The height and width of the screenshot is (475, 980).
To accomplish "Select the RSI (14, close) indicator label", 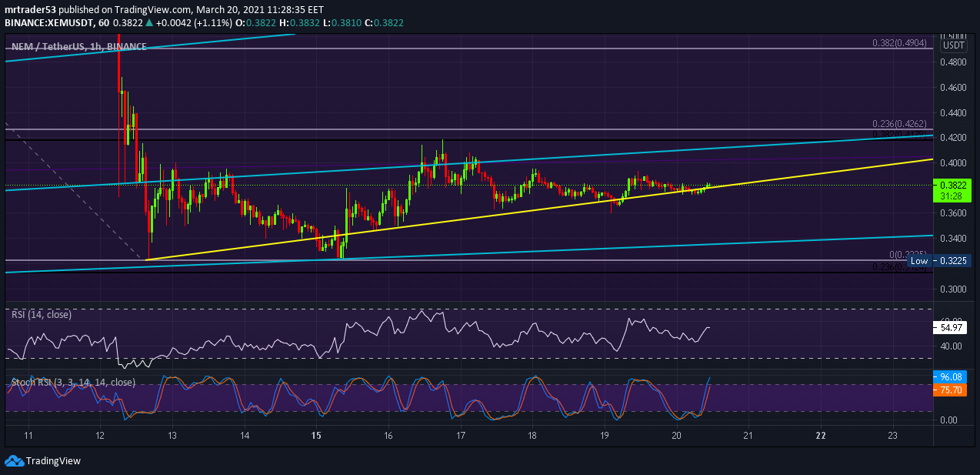I will click(x=42, y=314).
